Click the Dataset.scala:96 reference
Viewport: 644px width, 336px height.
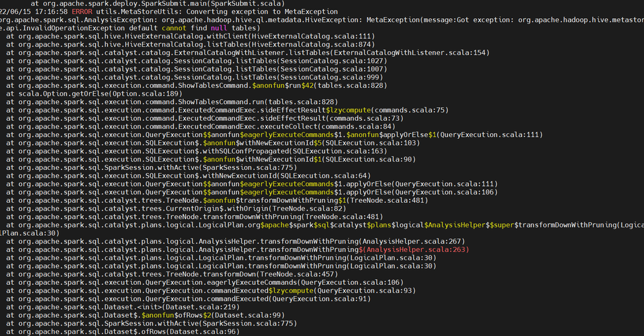[203, 332]
